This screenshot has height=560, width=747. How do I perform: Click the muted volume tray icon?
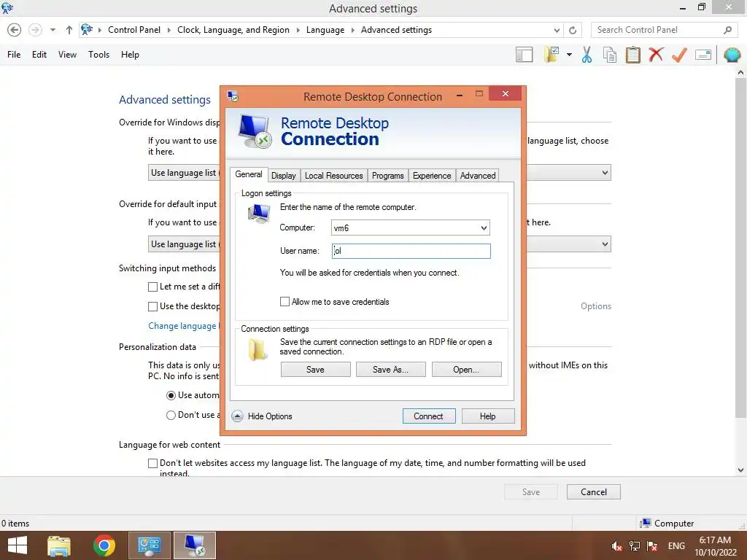617,546
